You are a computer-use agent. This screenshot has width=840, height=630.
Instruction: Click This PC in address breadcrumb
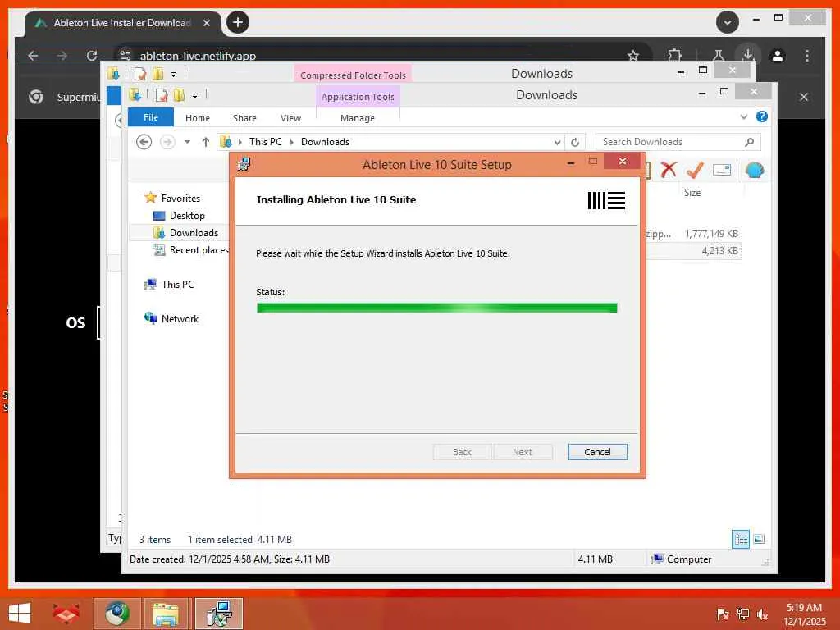pyautogui.click(x=265, y=141)
